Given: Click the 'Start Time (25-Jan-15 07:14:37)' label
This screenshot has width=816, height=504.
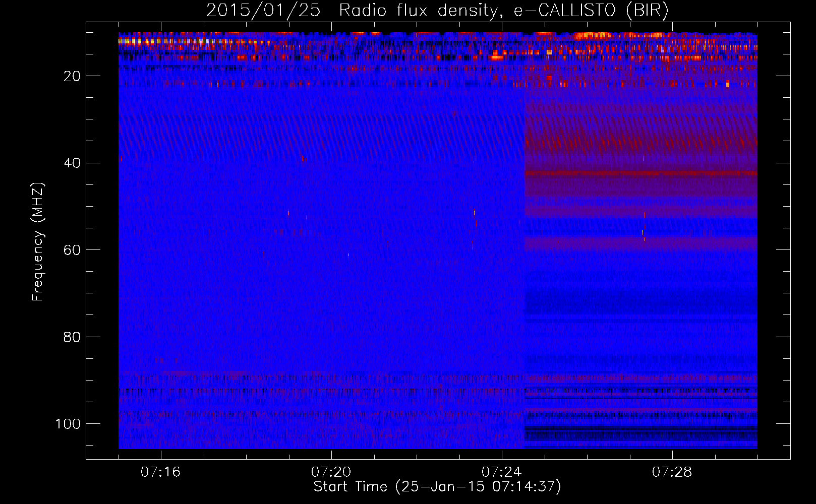Looking at the screenshot, I should click(437, 487).
